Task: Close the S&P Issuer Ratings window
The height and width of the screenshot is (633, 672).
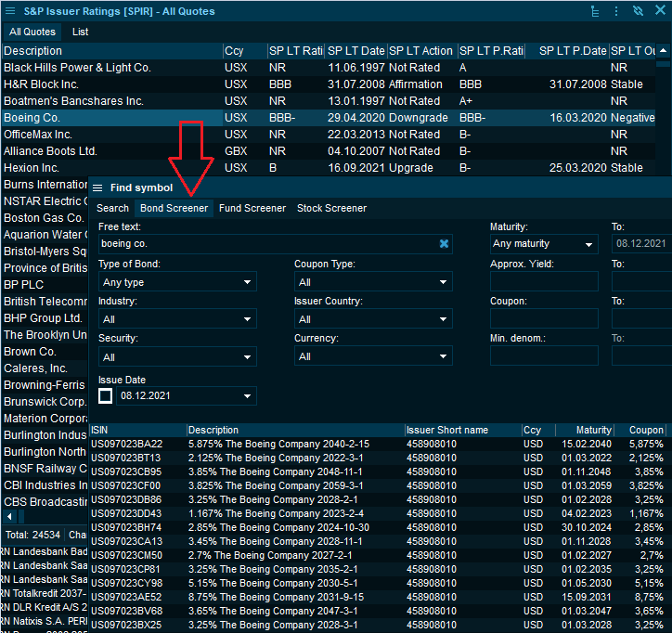Action: pyautogui.click(x=659, y=11)
